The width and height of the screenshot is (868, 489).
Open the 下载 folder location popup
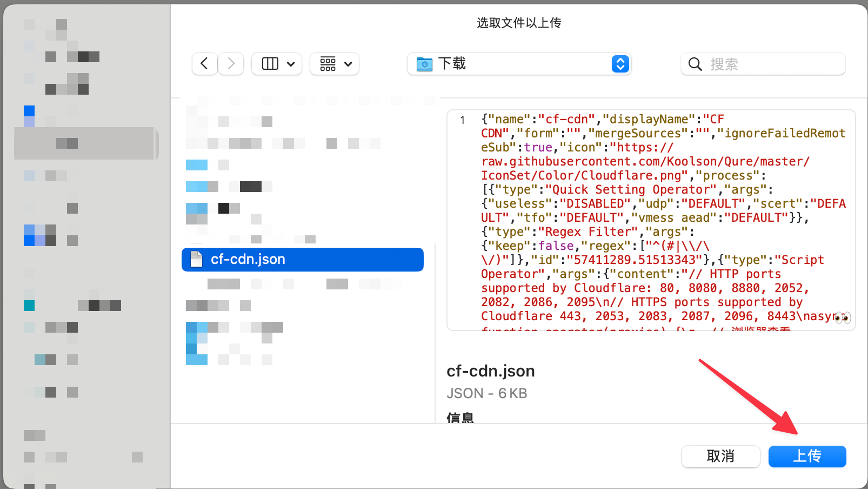click(519, 64)
